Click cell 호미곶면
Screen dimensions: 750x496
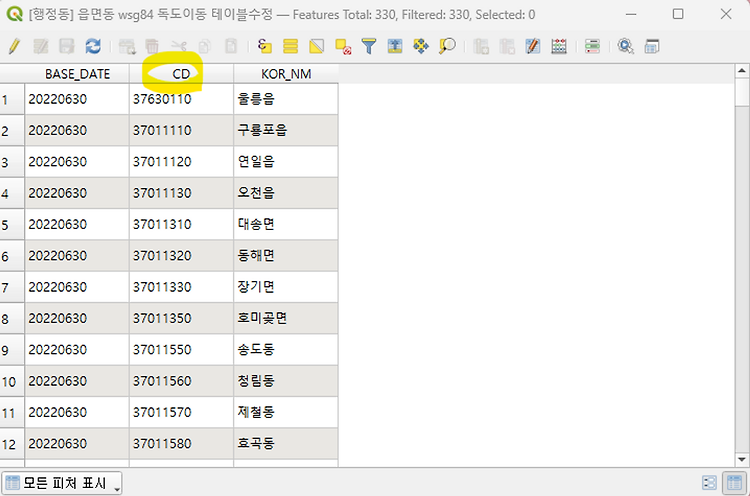pyautogui.click(x=286, y=318)
